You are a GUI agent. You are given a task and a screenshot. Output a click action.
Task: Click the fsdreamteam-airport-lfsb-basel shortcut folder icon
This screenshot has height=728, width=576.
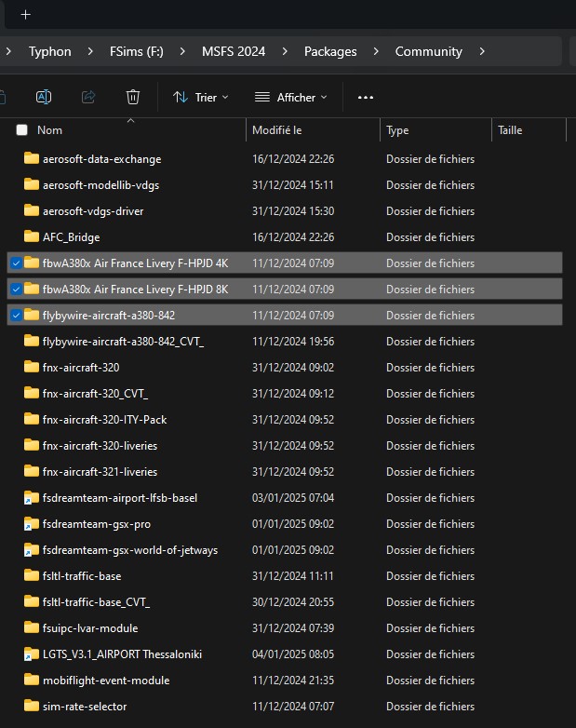31,497
